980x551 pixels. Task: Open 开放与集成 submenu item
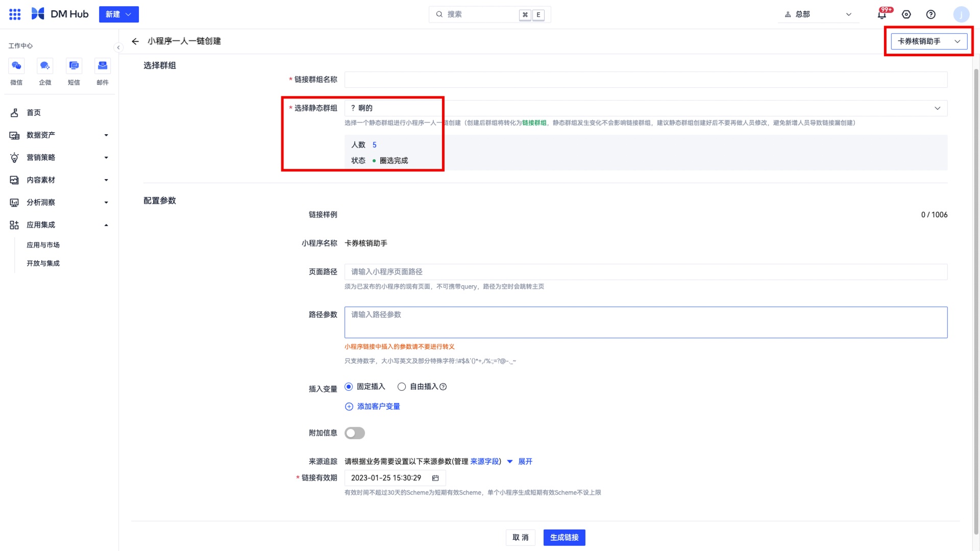tap(43, 263)
